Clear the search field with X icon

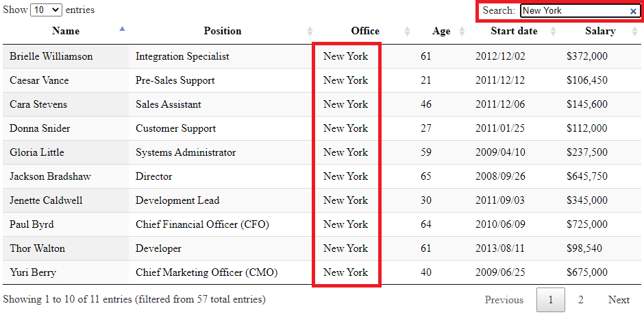point(633,11)
